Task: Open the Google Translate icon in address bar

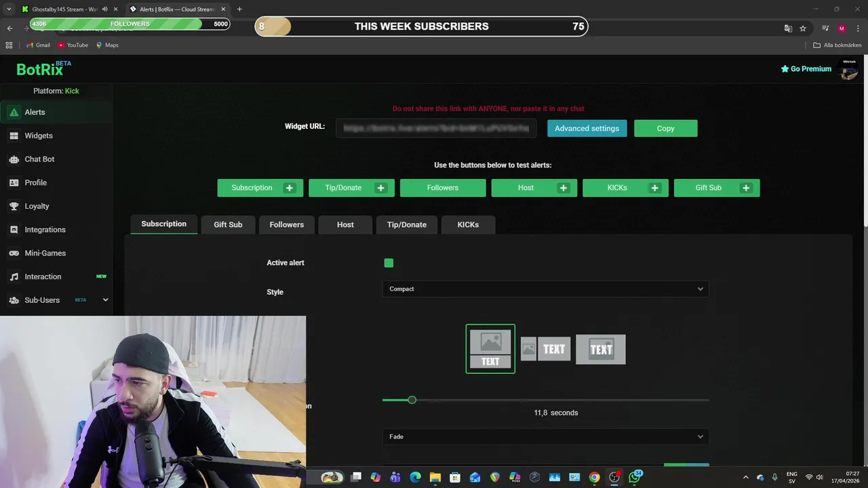Action: (788, 28)
